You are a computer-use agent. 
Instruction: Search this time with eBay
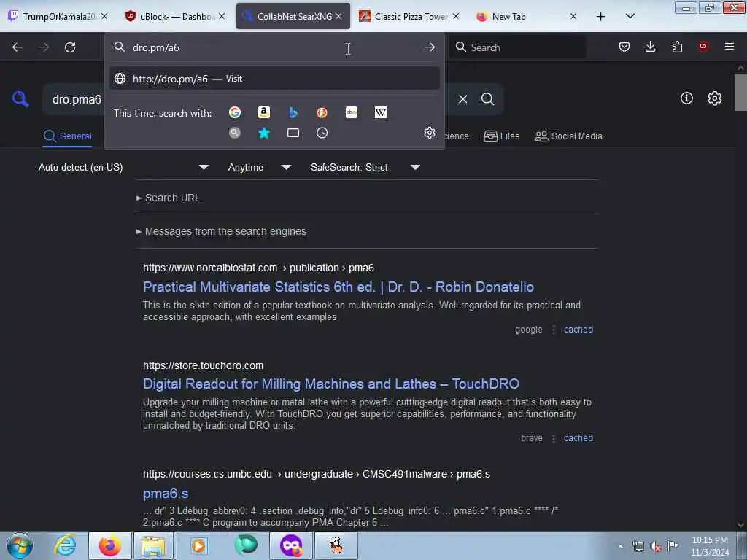(352, 112)
